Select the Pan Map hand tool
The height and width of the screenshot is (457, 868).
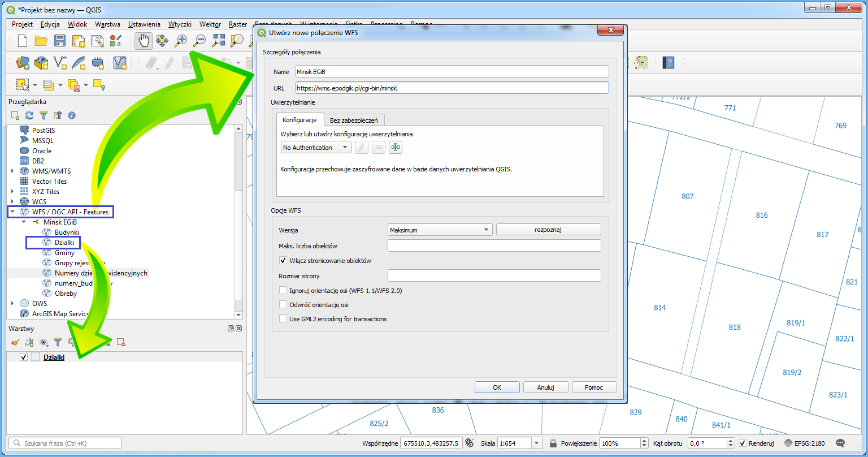coord(144,41)
